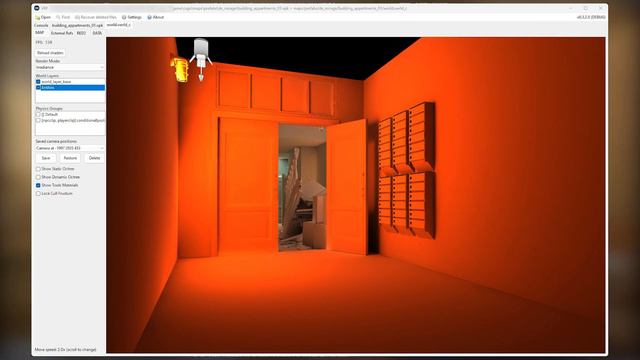
Task: Switch to the Console tab
Action: tap(41, 25)
